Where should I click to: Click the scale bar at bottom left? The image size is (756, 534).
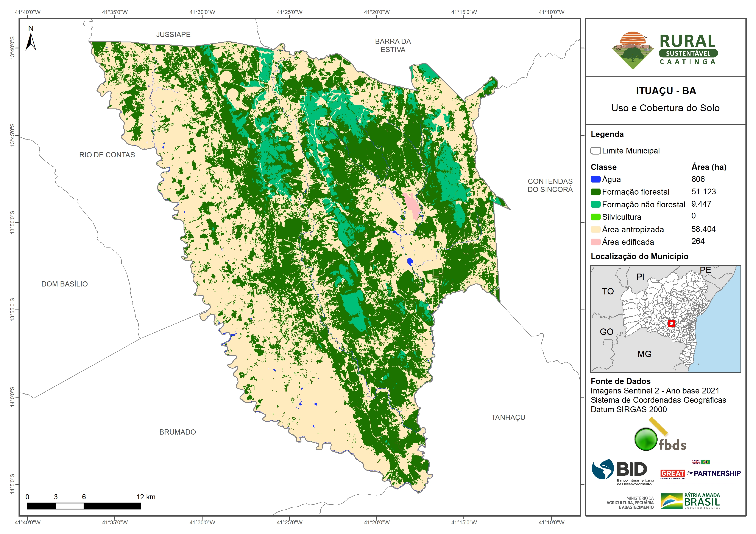[x=84, y=506]
